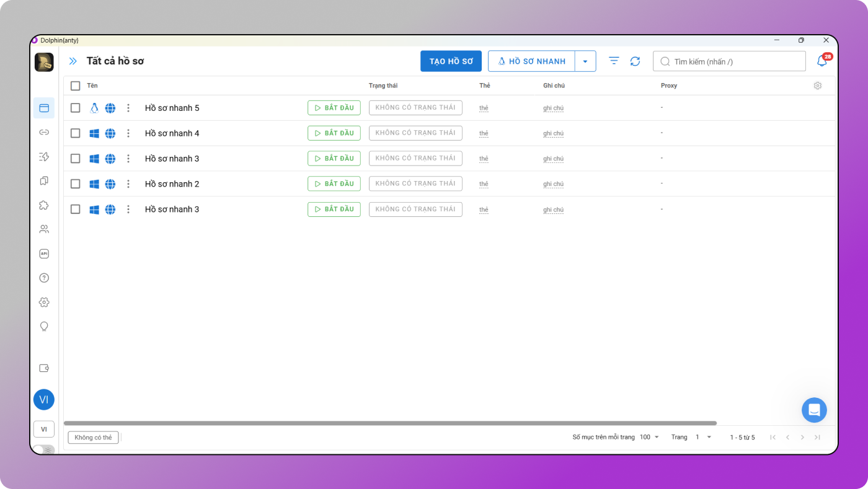This screenshot has height=489, width=868.
Task: Start profile Hồ sơ nhanh 2
Action: 334,183
